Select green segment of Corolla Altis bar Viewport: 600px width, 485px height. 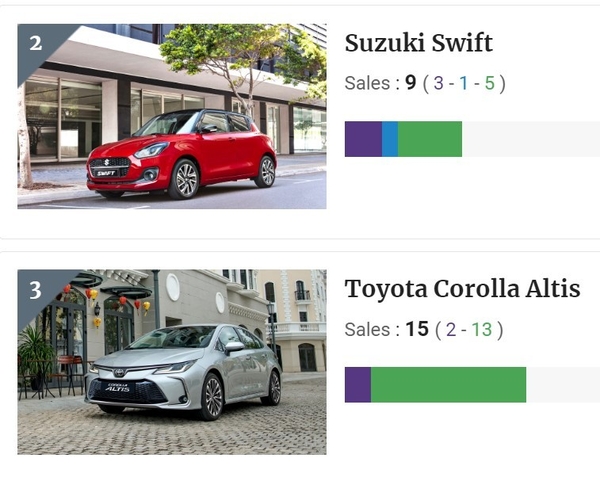(x=448, y=385)
